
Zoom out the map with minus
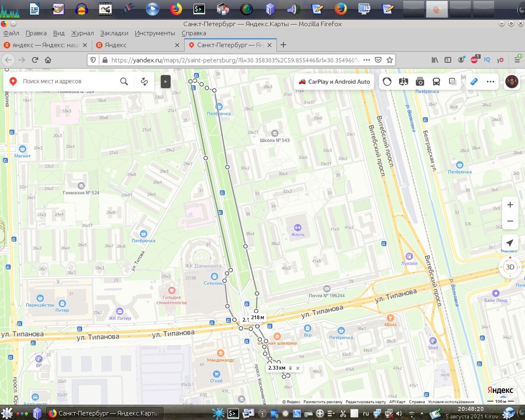click(x=510, y=221)
